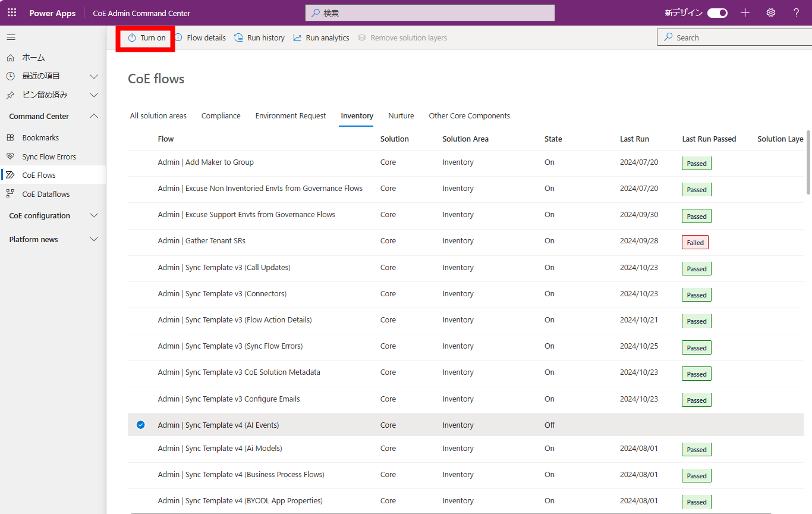Open the Nurture tab
The image size is (812, 514).
click(401, 116)
